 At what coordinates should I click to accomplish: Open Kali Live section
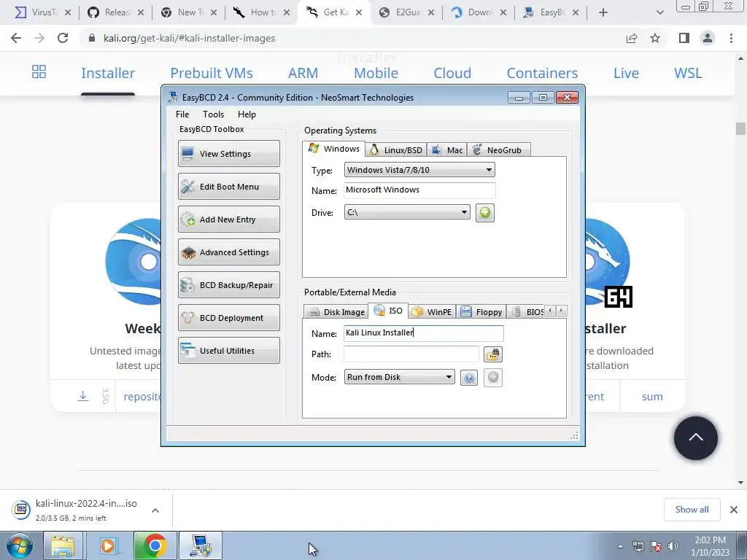(x=626, y=73)
